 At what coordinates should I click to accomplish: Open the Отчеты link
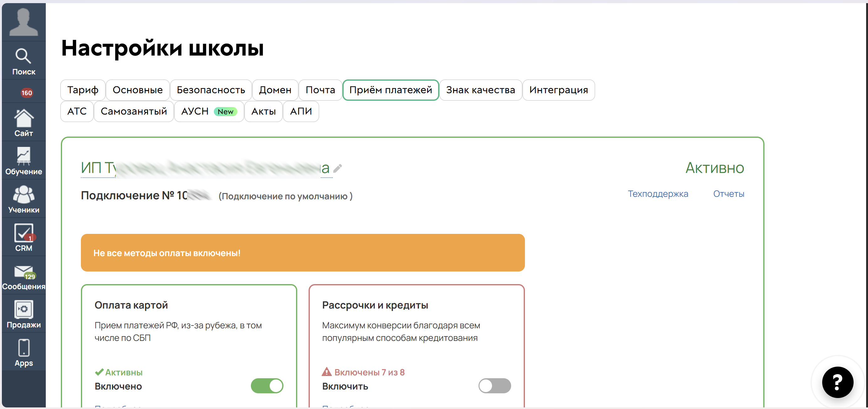[728, 194]
